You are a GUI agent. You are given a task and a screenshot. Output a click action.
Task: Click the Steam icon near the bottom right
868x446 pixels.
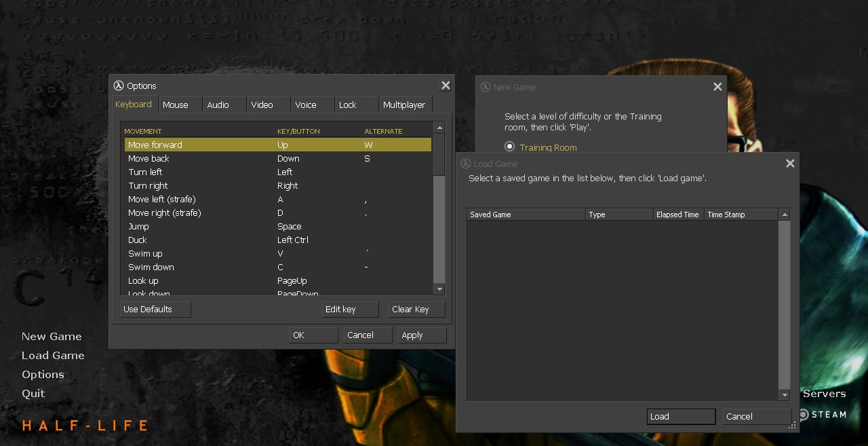[x=803, y=414]
